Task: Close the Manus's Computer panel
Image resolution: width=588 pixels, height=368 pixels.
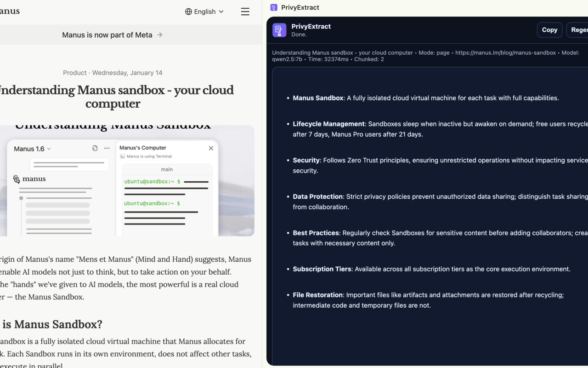Action: pyautogui.click(x=211, y=148)
